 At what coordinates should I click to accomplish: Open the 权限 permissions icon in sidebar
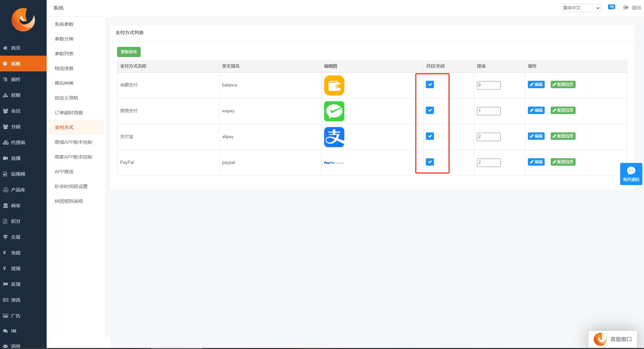[5, 95]
